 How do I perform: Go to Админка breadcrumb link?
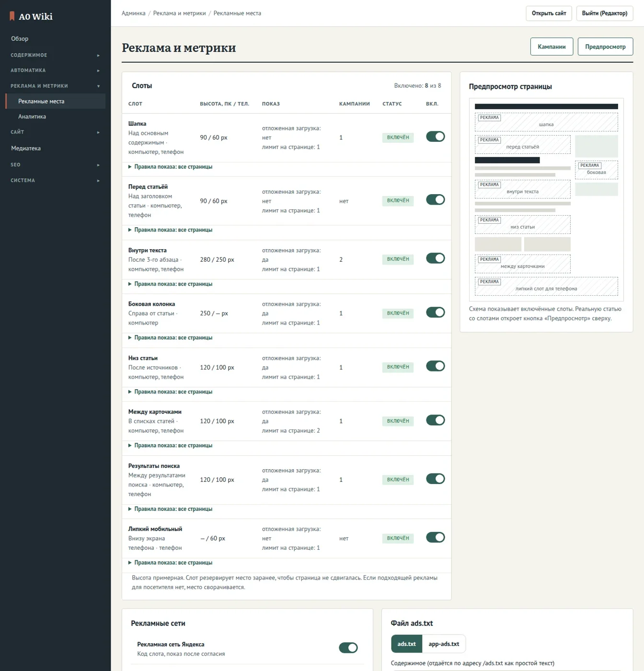tap(133, 13)
